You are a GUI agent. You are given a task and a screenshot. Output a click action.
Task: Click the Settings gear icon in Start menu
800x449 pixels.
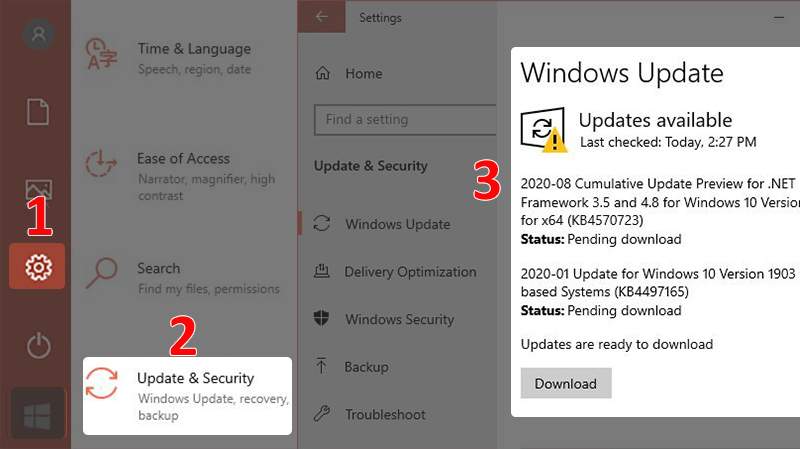click(37, 267)
